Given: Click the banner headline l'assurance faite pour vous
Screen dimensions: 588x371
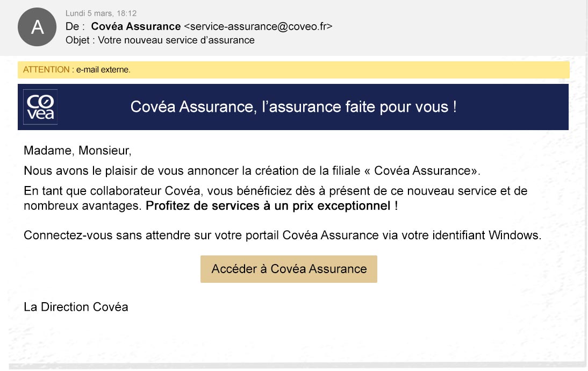Looking at the screenshot, I should pyautogui.click(x=359, y=107).
